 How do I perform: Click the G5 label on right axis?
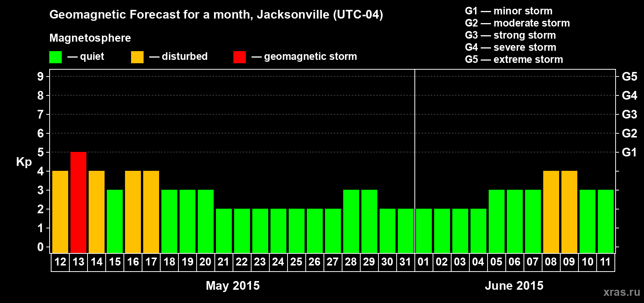pos(629,77)
